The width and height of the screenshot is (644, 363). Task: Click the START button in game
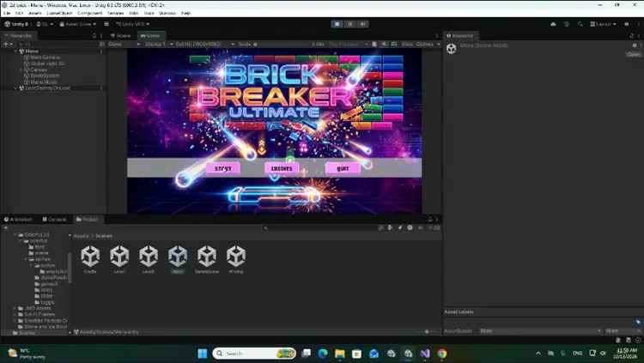(222, 168)
